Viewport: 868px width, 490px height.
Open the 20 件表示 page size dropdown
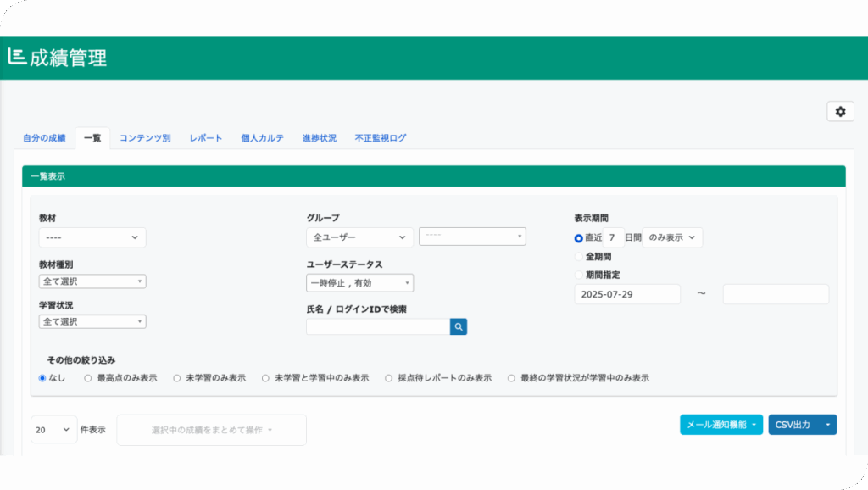[53, 429]
